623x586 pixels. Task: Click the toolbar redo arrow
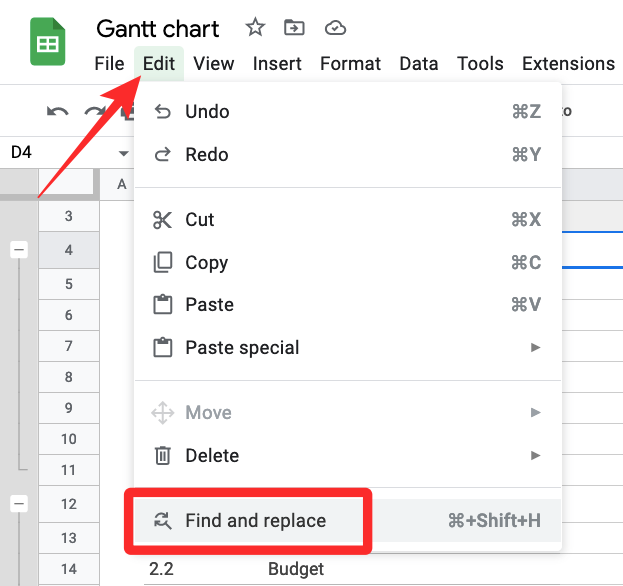[95, 112]
